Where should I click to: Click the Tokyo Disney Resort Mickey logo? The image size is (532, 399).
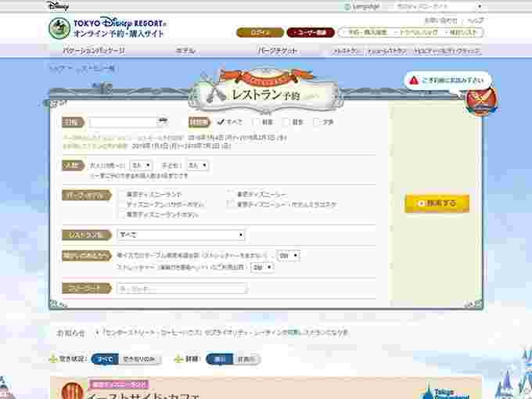pyautogui.click(x=59, y=28)
